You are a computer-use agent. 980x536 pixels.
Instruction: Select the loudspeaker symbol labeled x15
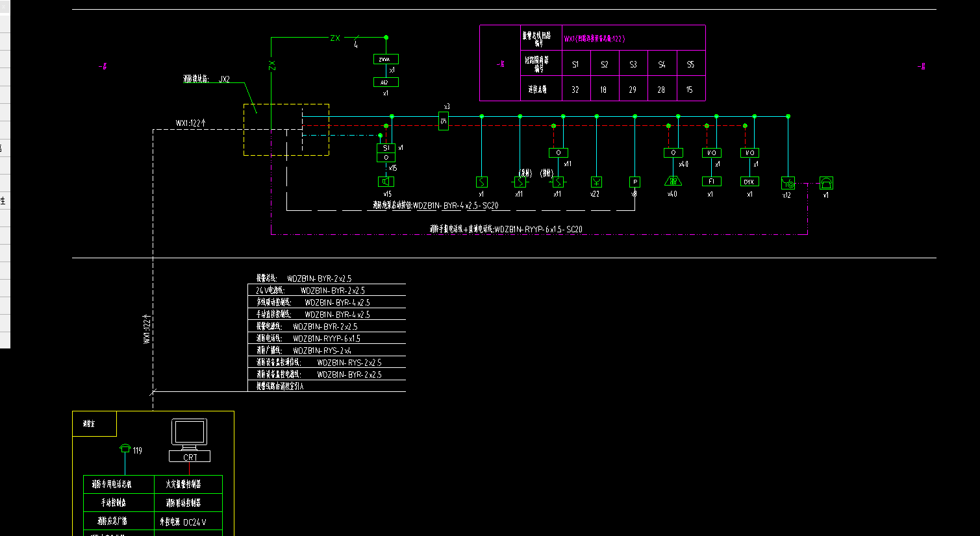(386, 182)
